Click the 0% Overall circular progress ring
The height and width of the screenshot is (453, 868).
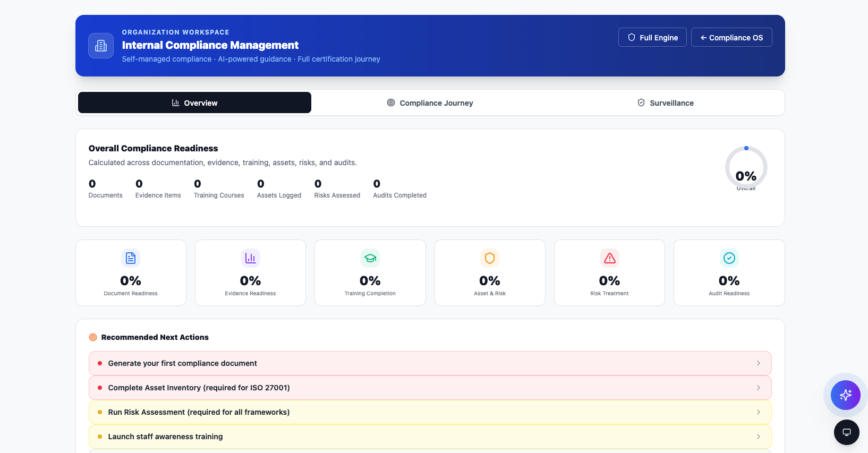click(746, 168)
